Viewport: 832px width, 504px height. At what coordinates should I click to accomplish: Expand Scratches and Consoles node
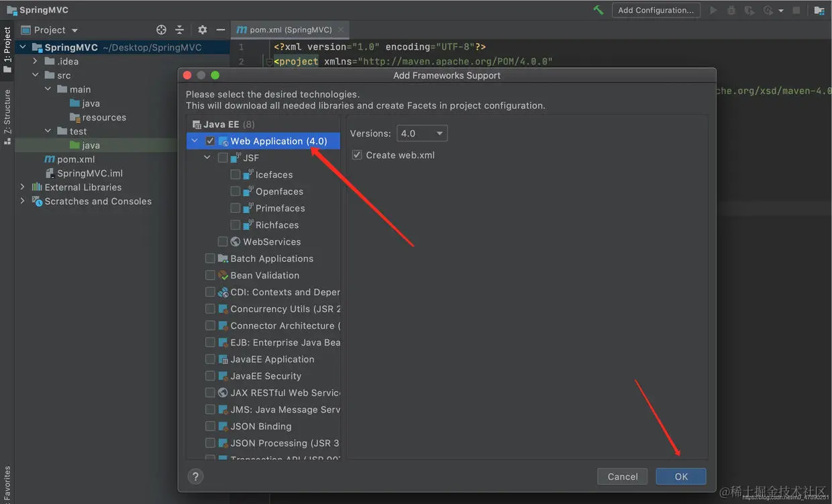coord(22,201)
